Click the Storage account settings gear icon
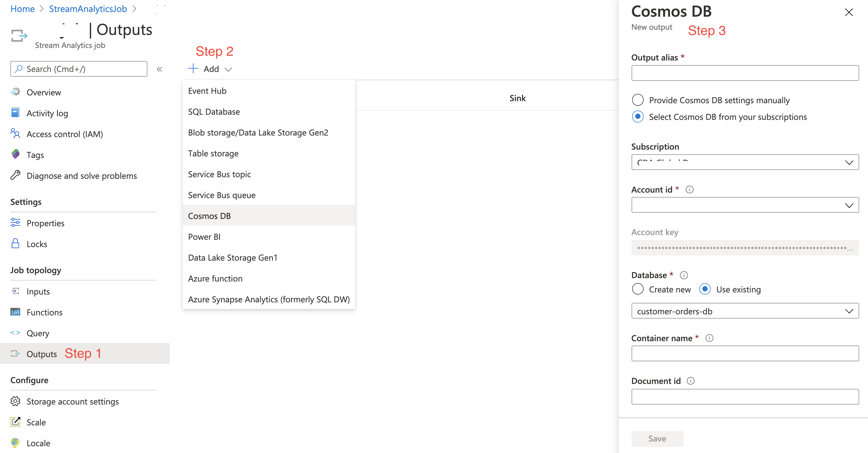This screenshot has height=453, width=868. click(15, 401)
